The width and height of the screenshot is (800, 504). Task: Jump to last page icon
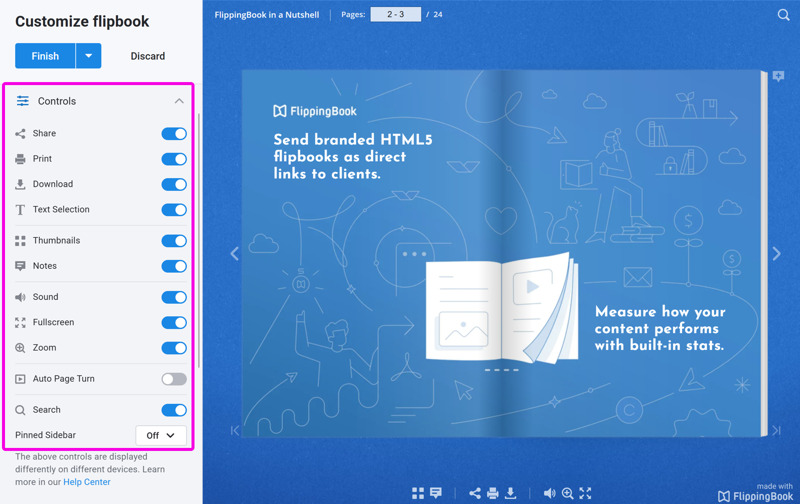point(777,431)
